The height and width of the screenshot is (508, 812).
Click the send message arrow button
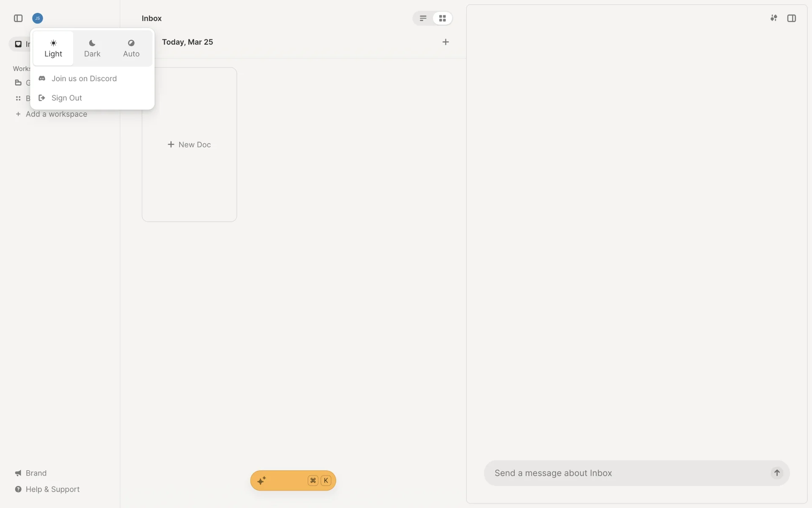pyautogui.click(x=776, y=473)
